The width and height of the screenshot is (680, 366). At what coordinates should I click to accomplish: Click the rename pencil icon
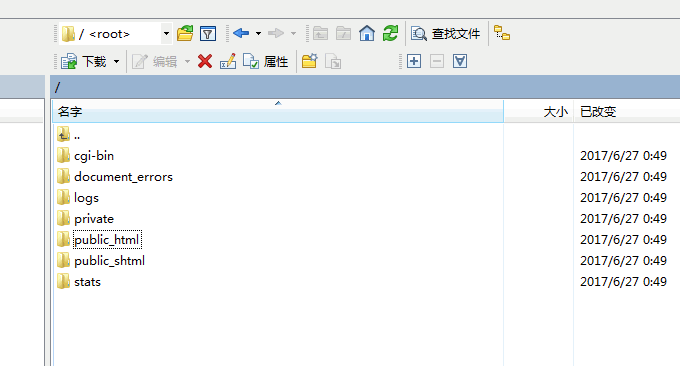[228, 62]
